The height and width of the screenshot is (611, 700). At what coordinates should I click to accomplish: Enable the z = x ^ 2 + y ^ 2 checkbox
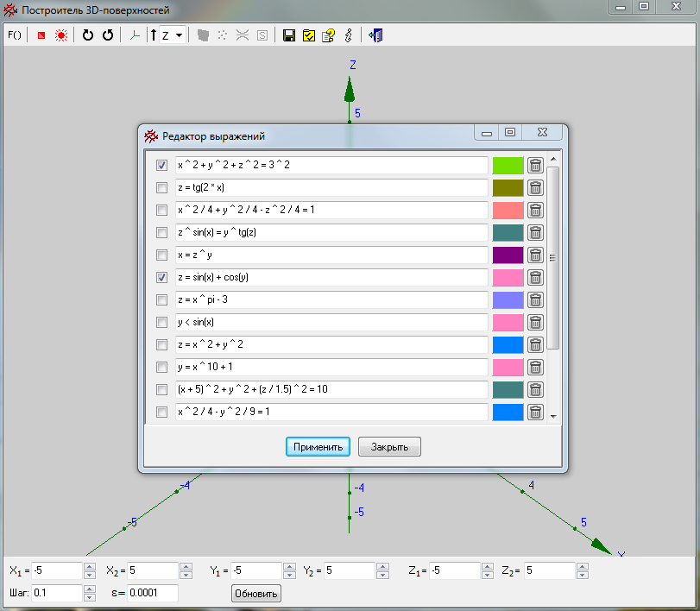(x=161, y=344)
